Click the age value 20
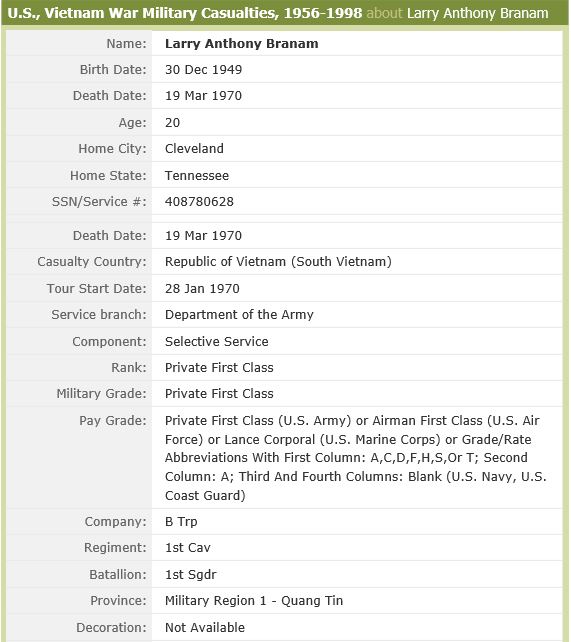 (x=172, y=122)
